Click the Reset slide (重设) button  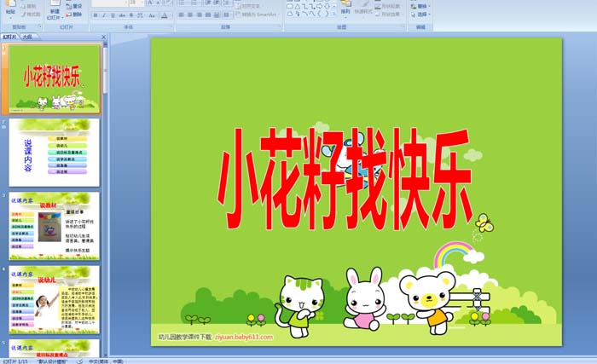(x=73, y=6)
